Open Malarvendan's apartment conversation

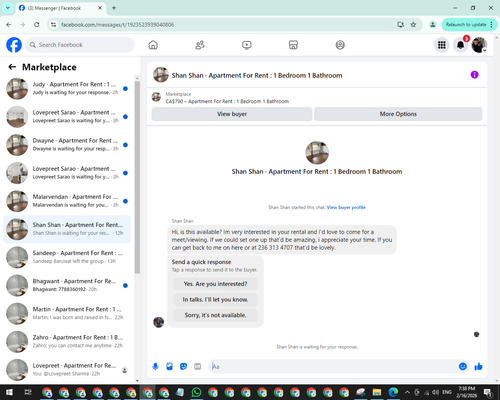tap(67, 201)
